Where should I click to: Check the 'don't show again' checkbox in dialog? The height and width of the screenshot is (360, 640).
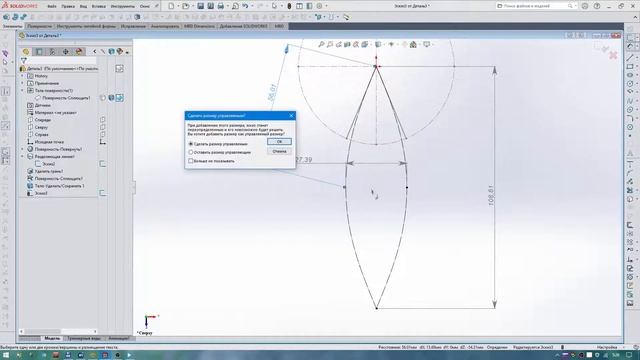(191, 161)
